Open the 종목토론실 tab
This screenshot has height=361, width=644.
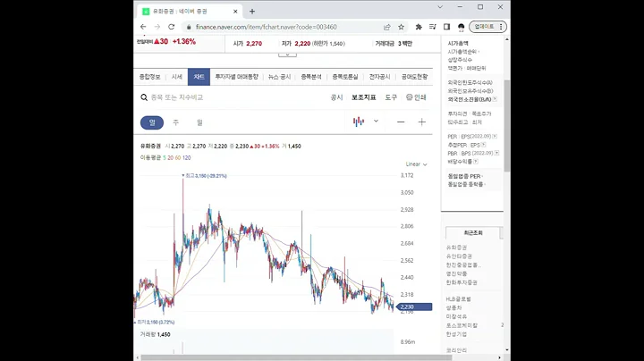[x=345, y=77]
